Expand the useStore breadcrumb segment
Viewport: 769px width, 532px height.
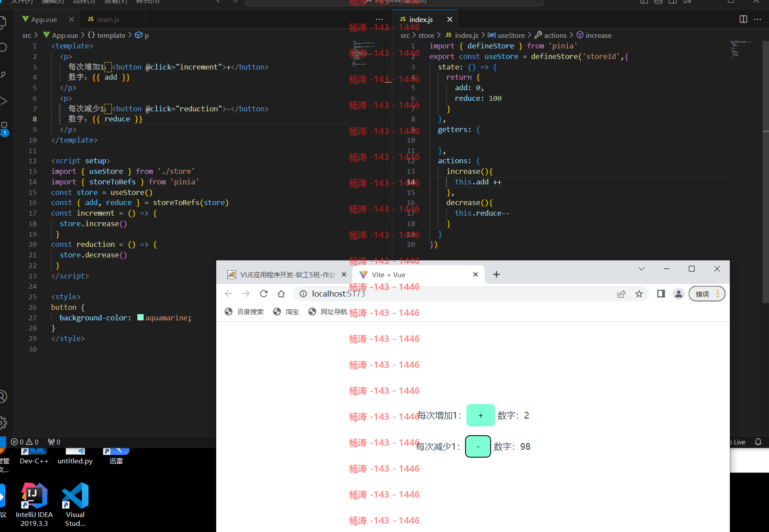(x=507, y=35)
